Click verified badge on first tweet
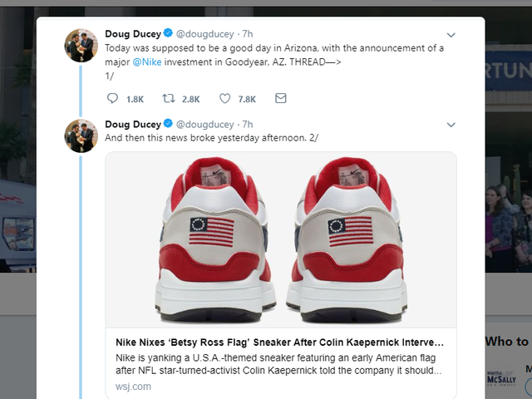Screen dimensions: 532x399 tap(168, 34)
